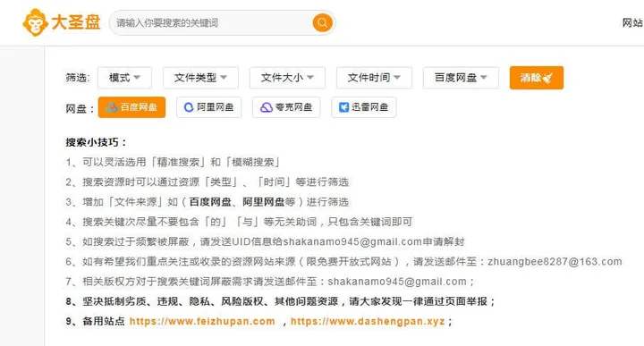Select the 迅雷网盘 disk option
The image size is (644, 346).
point(363,107)
